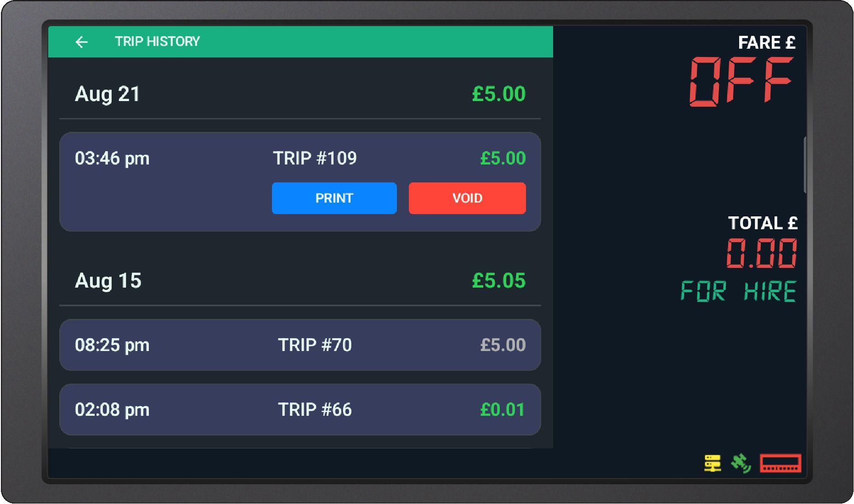Click the Aug 21 daily total £5.00
Screen dimensions: 854x504
(x=498, y=94)
